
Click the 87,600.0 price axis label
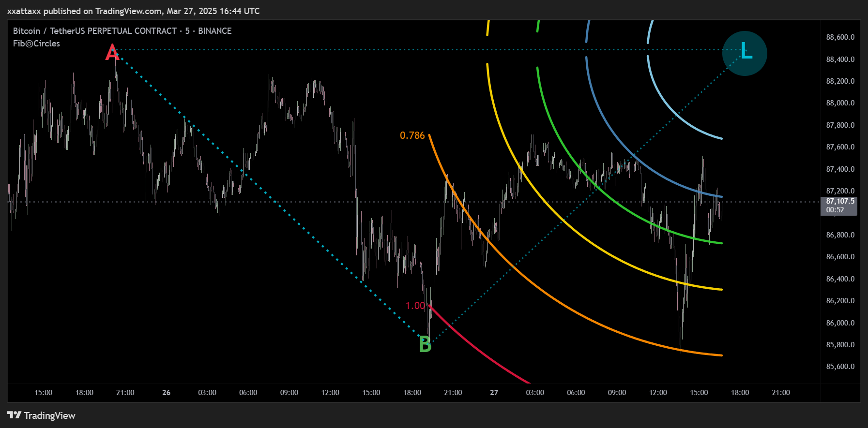(x=840, y=147)
